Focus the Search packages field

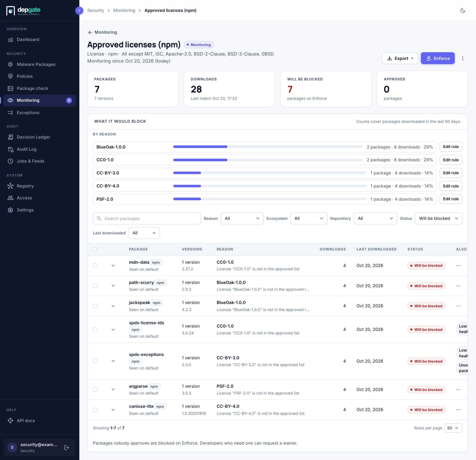(x=147, y=219)
